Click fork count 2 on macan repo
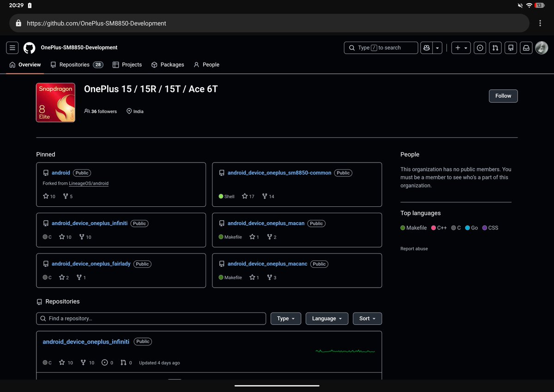The width and height of the screenshot is (554, 392). pos(272,237)
